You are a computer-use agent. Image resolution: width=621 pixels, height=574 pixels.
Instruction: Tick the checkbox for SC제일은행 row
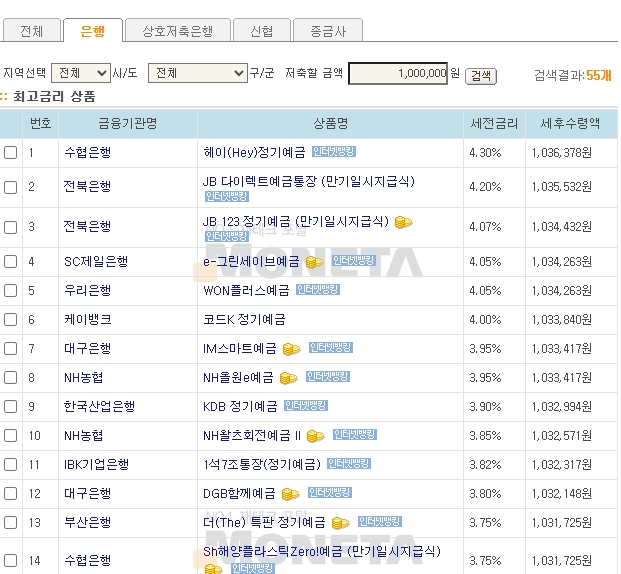coord(11,261)
